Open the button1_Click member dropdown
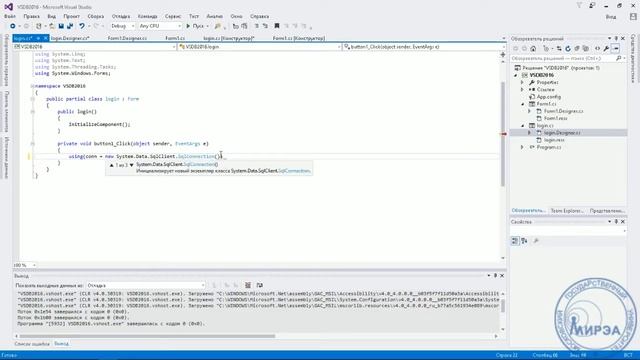This screenshot has height=360, width=640. tap(424, 47)
